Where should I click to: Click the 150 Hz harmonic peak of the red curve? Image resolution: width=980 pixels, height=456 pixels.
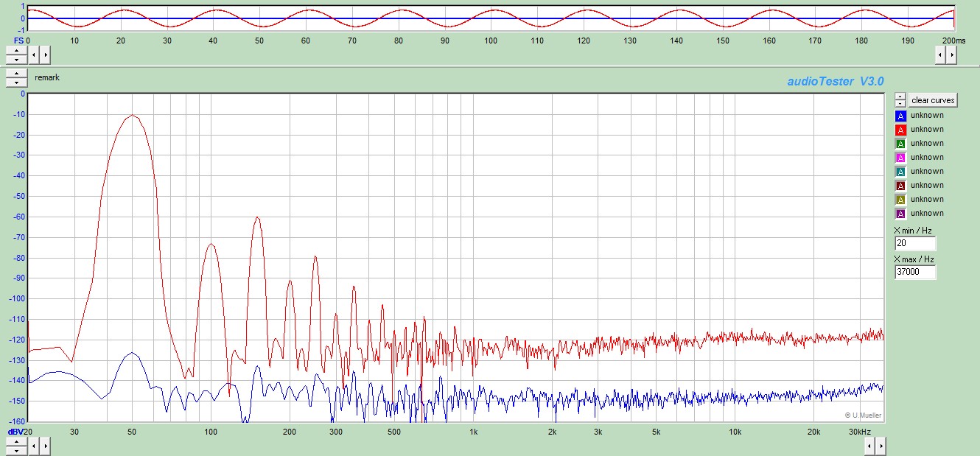pos(257,217)
